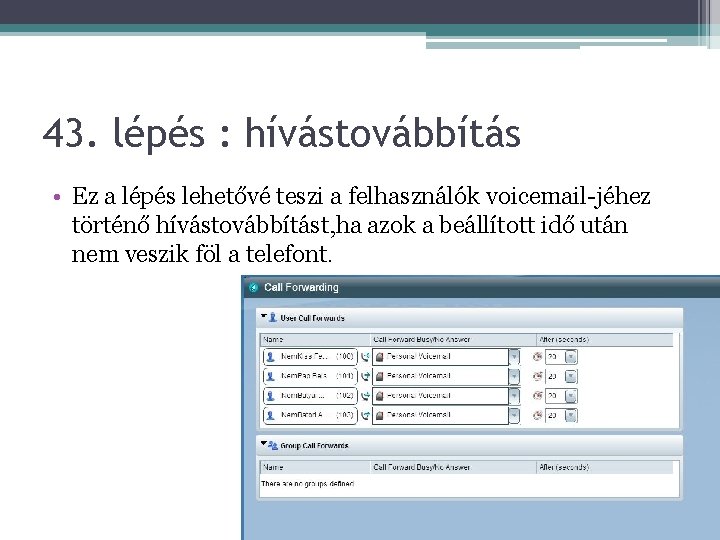Click voicemail icon in extension 101 row

(x=379, y=376)
